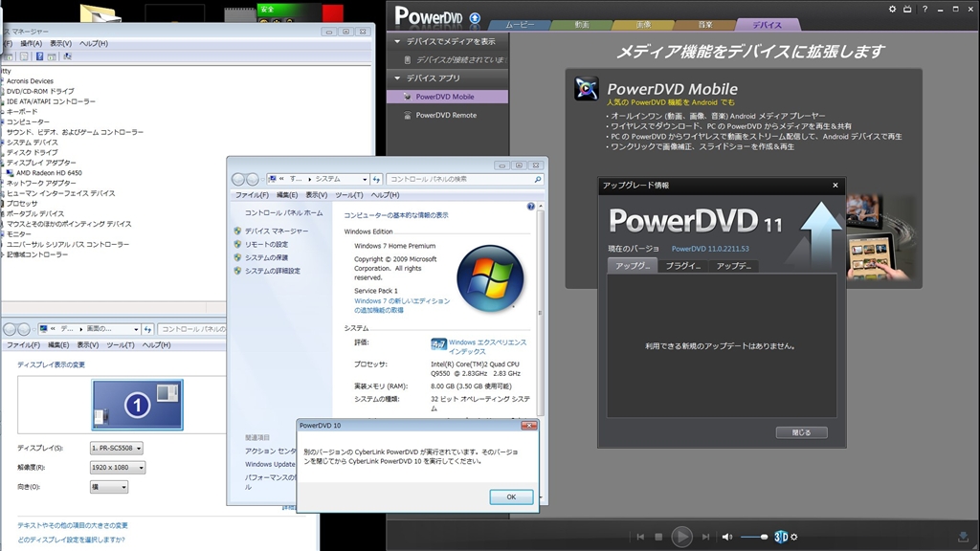Open PowerDVD settings gear in title bar
This screenshot has height=551, width=980.
click(x=892, y=9)
